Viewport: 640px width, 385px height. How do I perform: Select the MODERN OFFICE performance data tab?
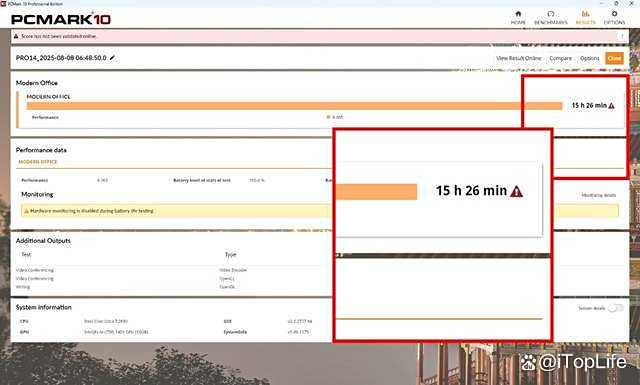click(x=38, y=162)
